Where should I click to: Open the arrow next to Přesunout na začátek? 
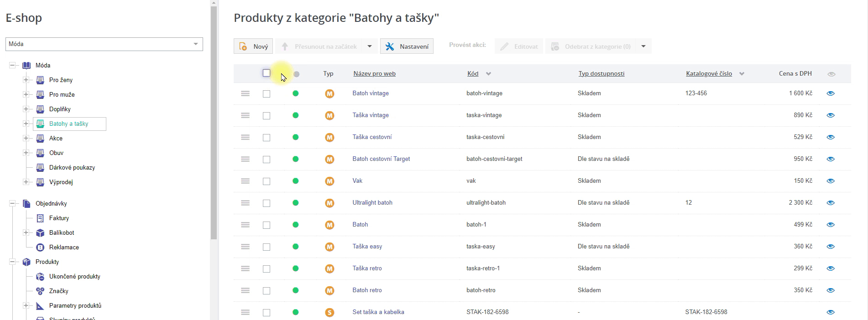[370, 46]
